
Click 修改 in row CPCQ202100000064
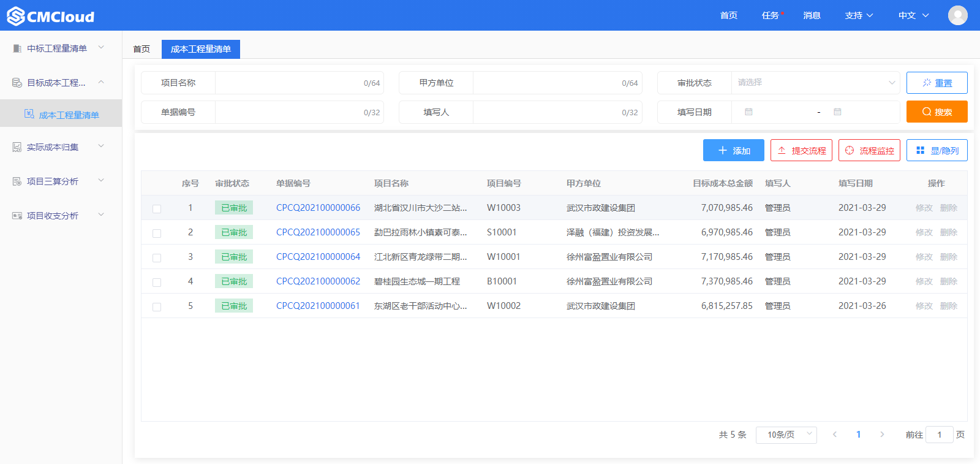(x=924, y=257)
